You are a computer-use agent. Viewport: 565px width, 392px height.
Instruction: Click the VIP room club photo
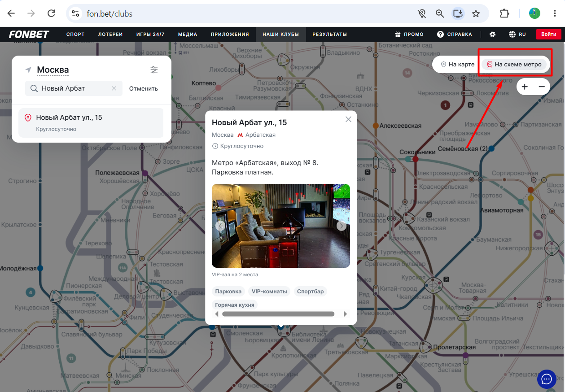coord(281,226)
